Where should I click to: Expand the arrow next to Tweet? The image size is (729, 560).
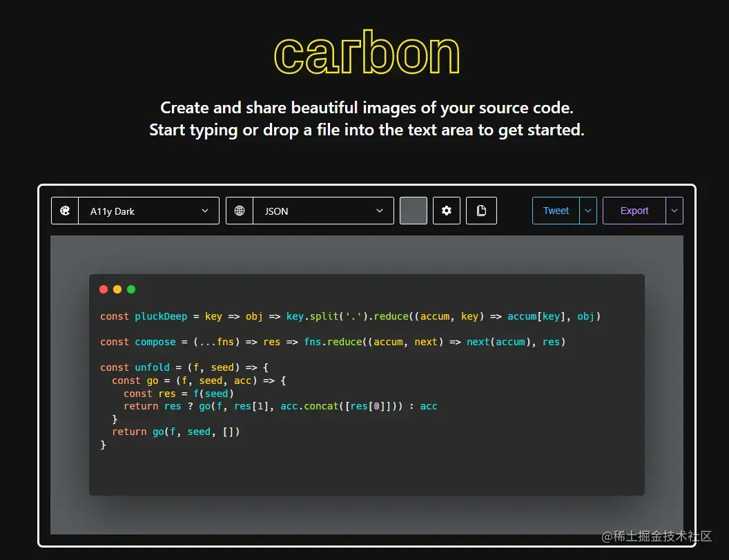tap(588, 211)
